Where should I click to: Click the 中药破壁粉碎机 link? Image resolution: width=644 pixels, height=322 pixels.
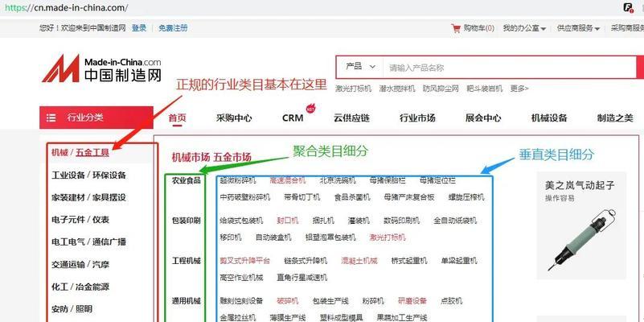tap(245, 197)
